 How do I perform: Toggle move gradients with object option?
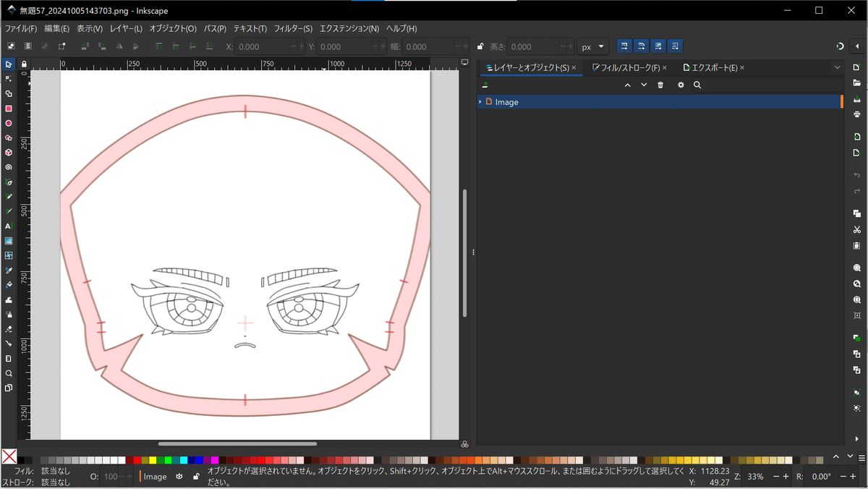tap(658, 46)
